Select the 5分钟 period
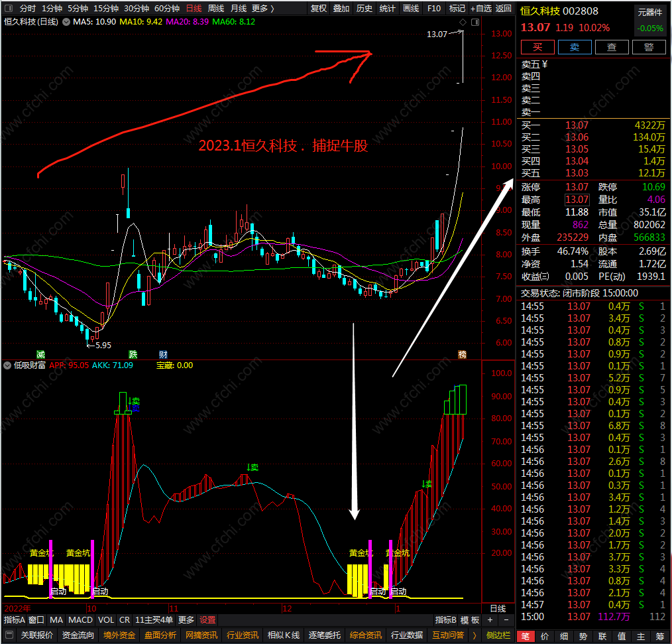 [x=78, y=8]
